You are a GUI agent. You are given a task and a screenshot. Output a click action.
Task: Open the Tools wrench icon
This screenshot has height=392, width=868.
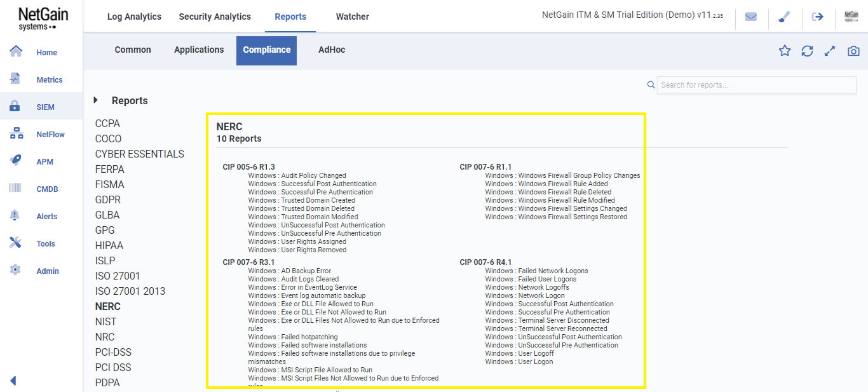(x=16, y=243)
